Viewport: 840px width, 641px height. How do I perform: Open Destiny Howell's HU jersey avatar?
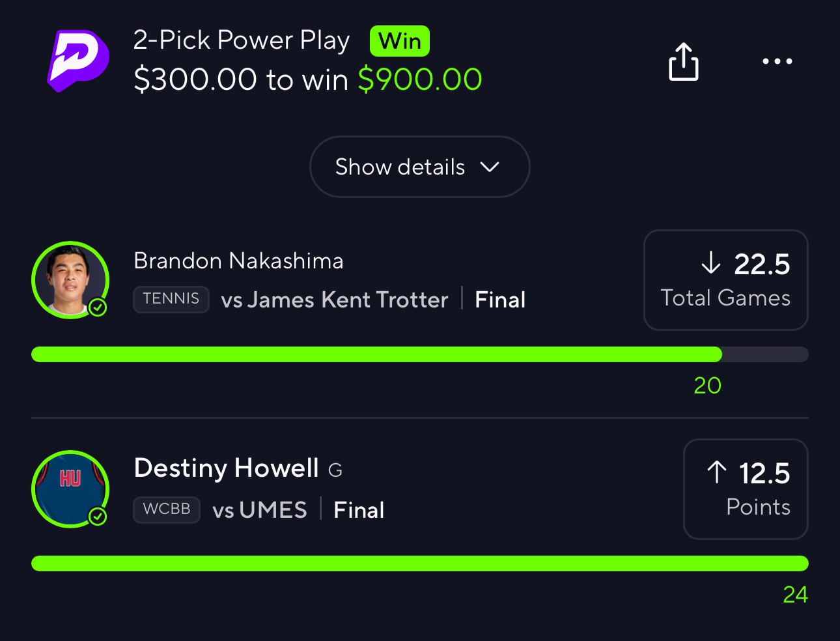[x=70, y=489]
